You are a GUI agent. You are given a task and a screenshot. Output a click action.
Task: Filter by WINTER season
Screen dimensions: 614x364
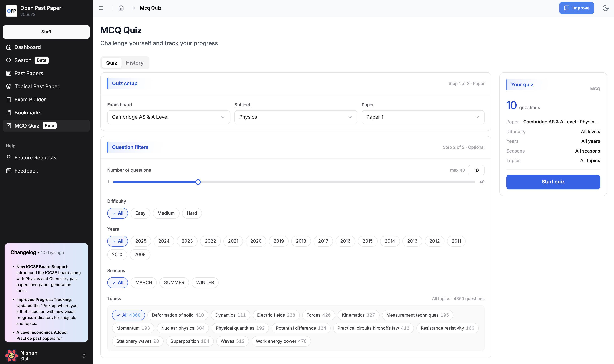205,283
